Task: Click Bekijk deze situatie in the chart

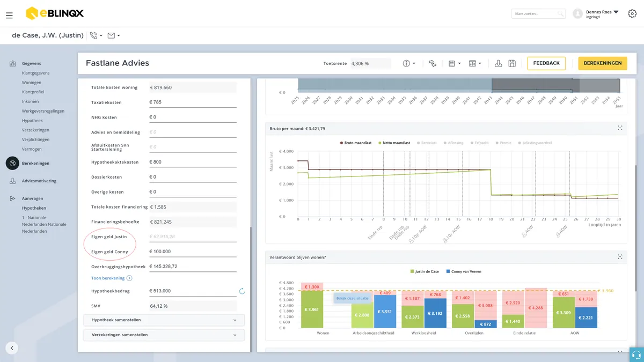Action: coord(352,298)
